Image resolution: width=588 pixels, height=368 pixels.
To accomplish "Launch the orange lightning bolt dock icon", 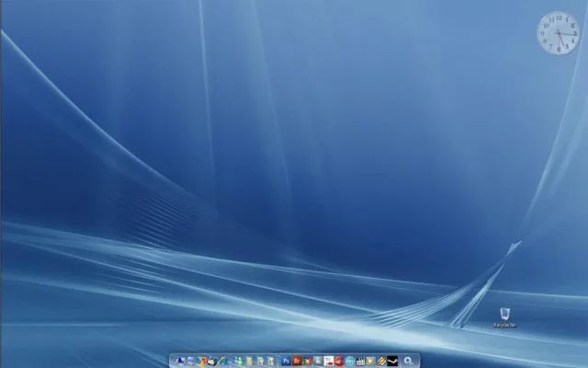I will (x=381, y=361).
